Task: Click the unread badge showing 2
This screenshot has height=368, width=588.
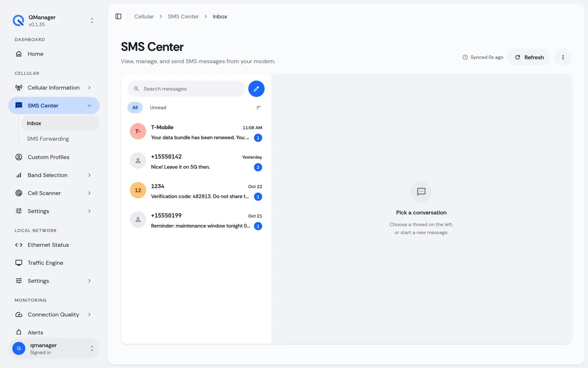Action: (258, 167)
